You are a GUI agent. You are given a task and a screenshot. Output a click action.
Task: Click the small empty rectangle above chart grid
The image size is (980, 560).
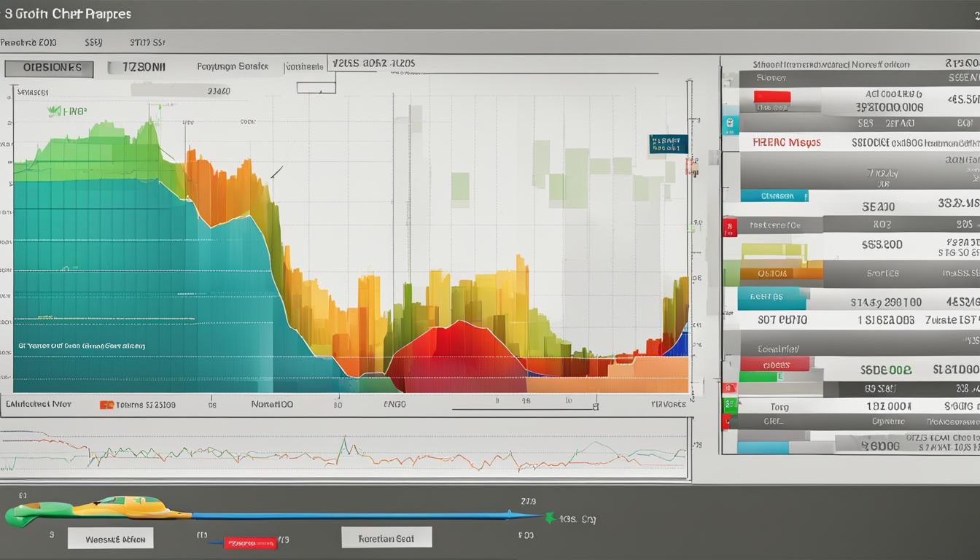(x=316, y=87)
